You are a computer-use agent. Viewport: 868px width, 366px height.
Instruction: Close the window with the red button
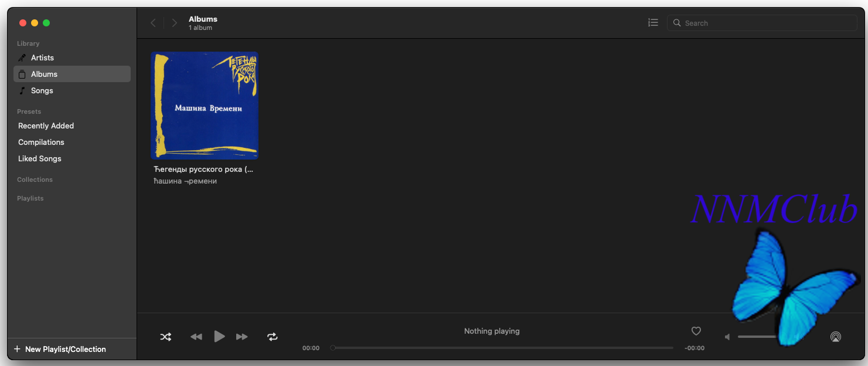point(23,23)
